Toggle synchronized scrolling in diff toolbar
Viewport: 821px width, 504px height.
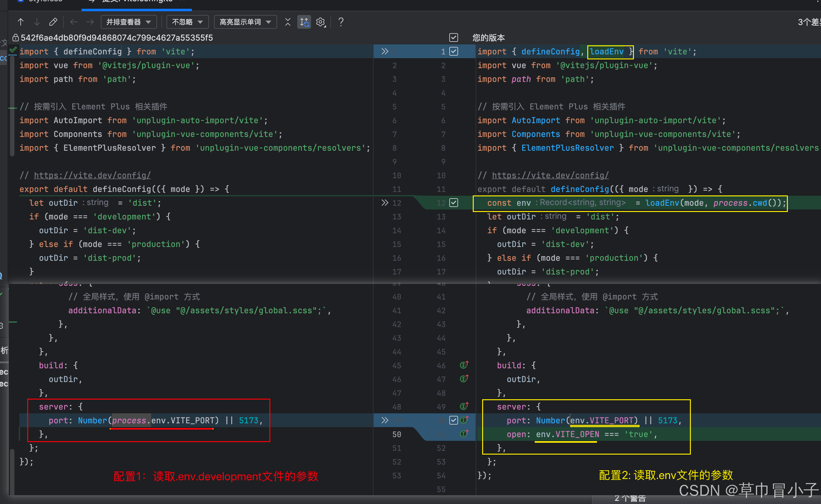pos(304,22)
